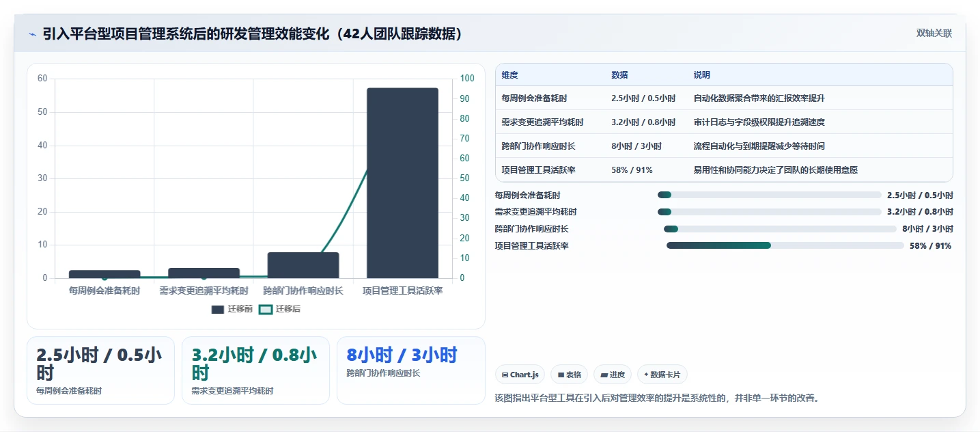Click description 自动化数据聚合带来的汇报效率提升
This screenshot has width=980, height=432.
point(759,98)
